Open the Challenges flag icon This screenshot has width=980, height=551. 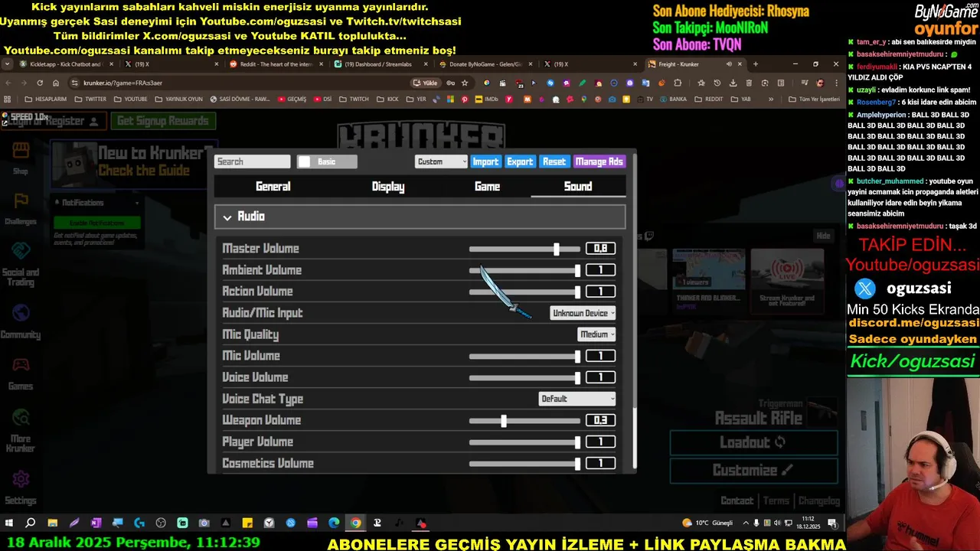click(x=21, y=201)
